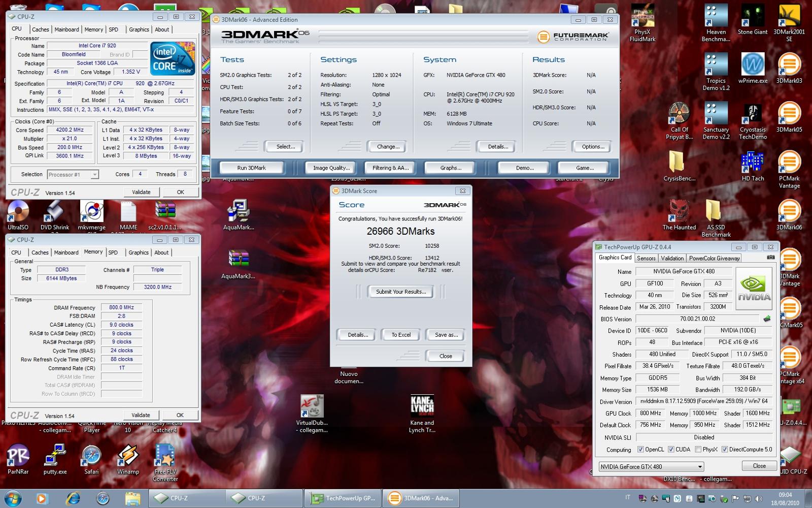Image resolution: width=812 pixels, height=508 pixels.
Task: Launch the 3DMark06 desktop shortcut
Action: [789, 214]
